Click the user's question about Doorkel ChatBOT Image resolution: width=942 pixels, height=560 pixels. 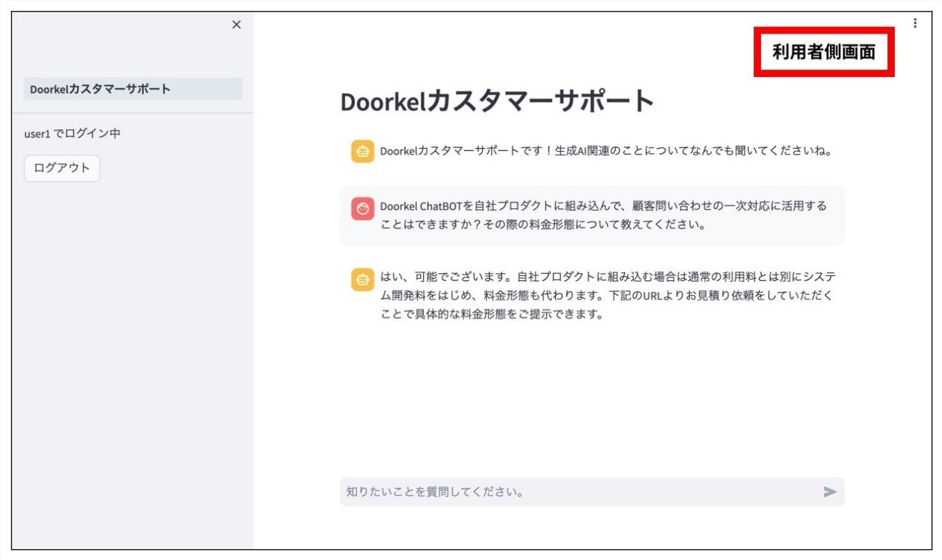(x=603, y=215)
